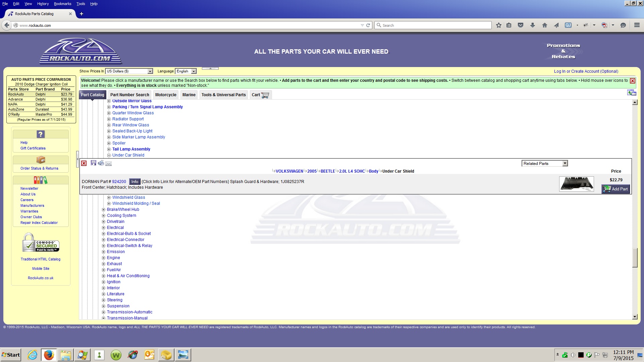Click the email listing envelope icon

[108, 164]
